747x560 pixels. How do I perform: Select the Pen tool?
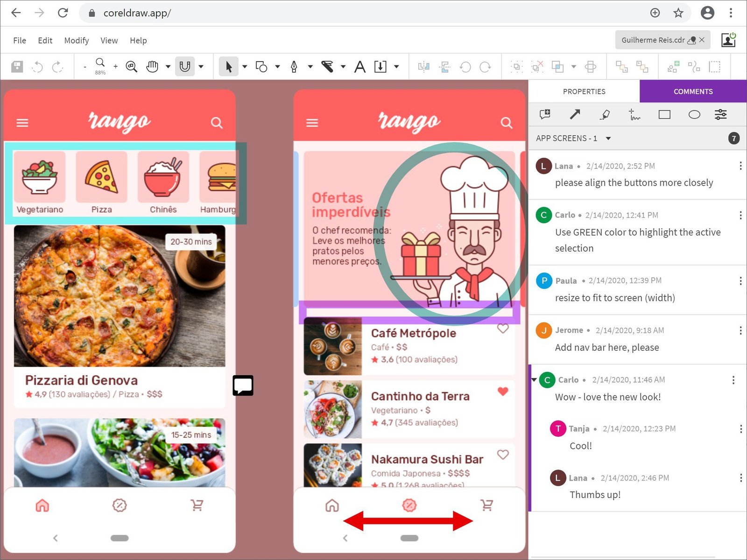(x=294, y=67)
